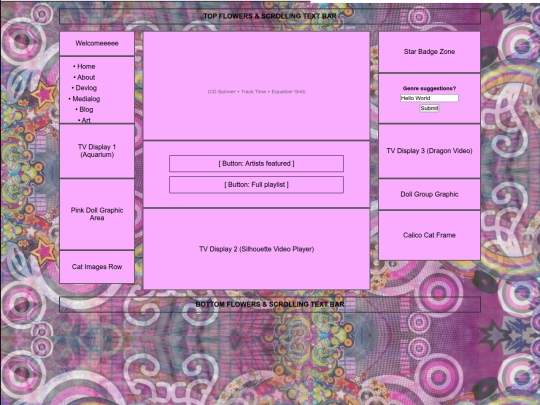This screenshot has height=405, width=540.
Task: Go to the About page link
Action: pos(86,77)
